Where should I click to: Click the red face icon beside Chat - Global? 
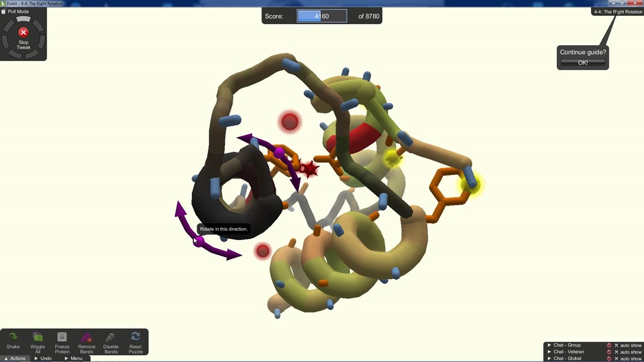610,358
